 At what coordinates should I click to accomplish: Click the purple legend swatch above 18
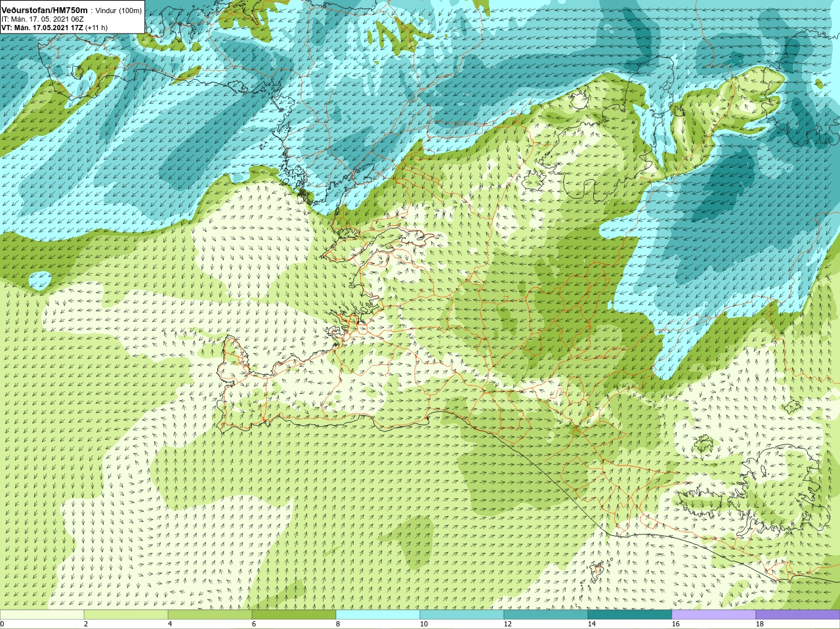tap(798, 615)
